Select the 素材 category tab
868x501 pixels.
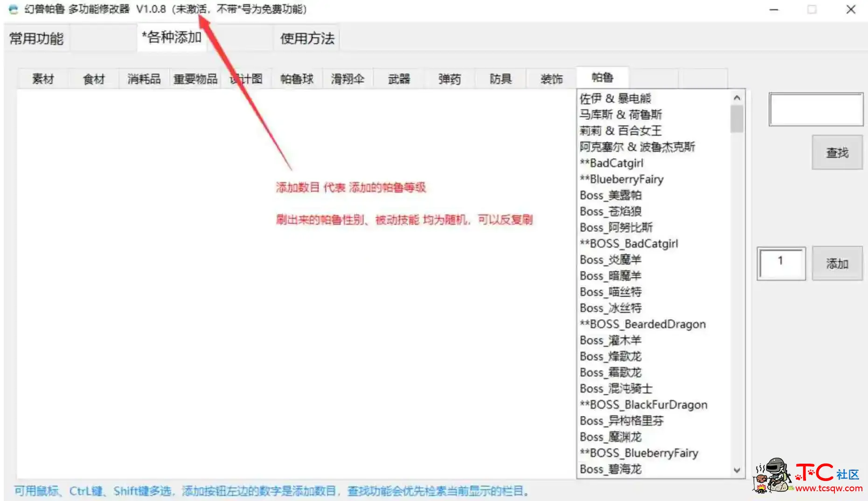coord(43,79)
